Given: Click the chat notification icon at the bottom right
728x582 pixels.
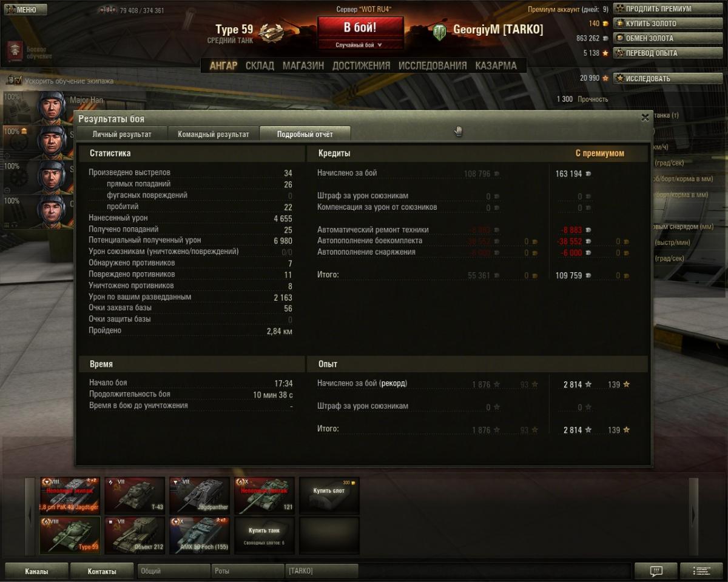Looking at the screenshot, I should click(655, 571).
